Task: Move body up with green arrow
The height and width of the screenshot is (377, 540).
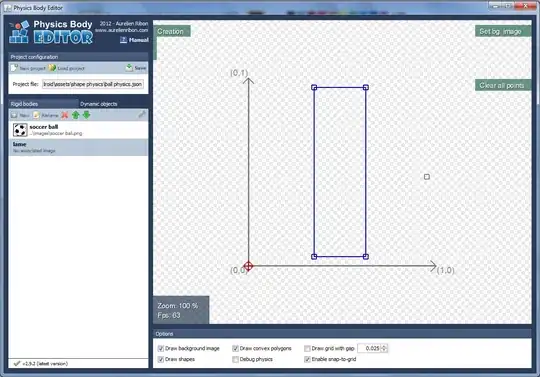Action: pyautogui.click(x=75, y=115)
